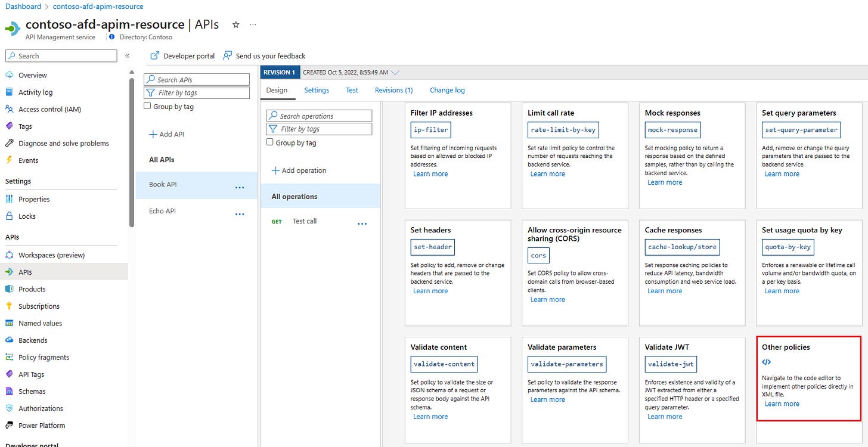Click the Search APIs input box
868x447 pixels.
coord(197,79)
